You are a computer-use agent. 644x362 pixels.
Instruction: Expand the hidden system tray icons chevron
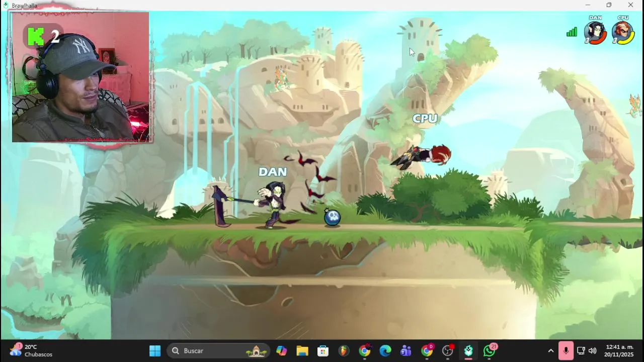pyautogui.click(x=550, y=350)
